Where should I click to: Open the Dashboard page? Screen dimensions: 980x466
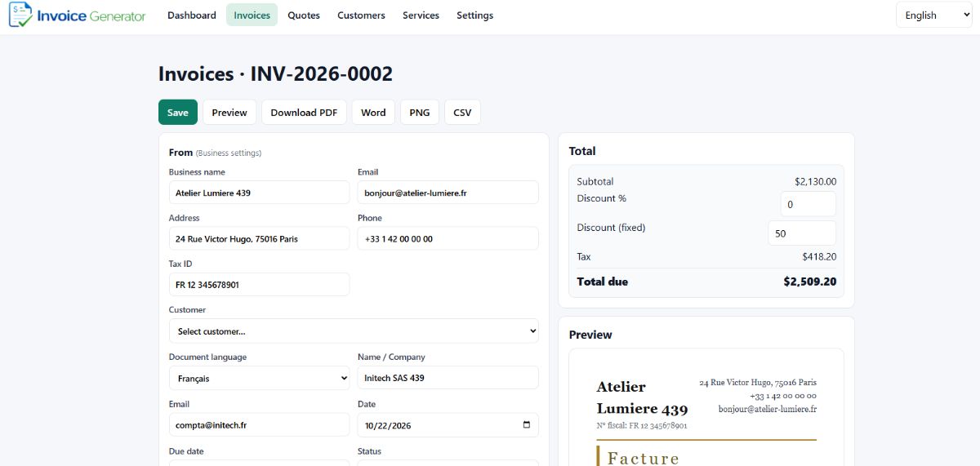coord(192,15)
